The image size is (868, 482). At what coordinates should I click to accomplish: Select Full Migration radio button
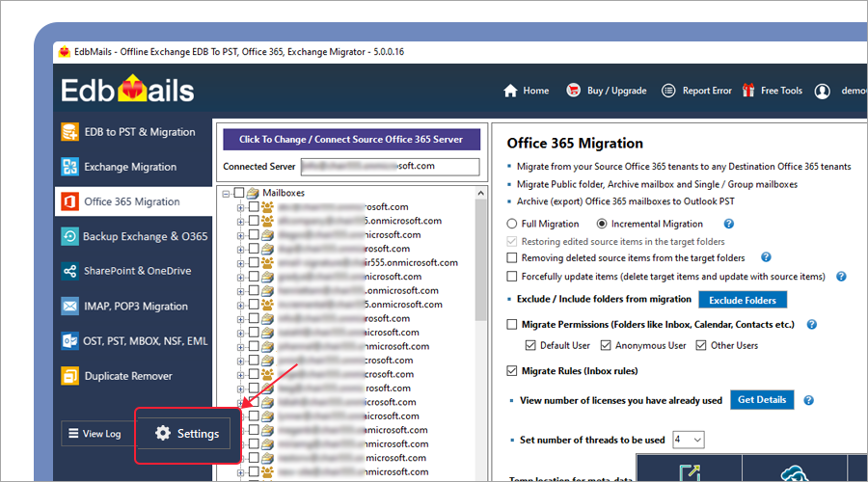(x=512, y=224)
